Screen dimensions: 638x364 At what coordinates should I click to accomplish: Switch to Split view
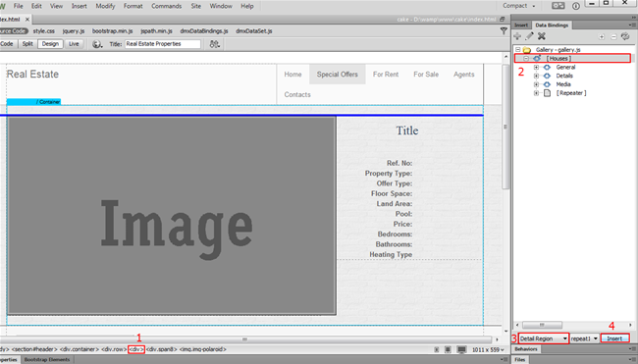tap(27, 44)
